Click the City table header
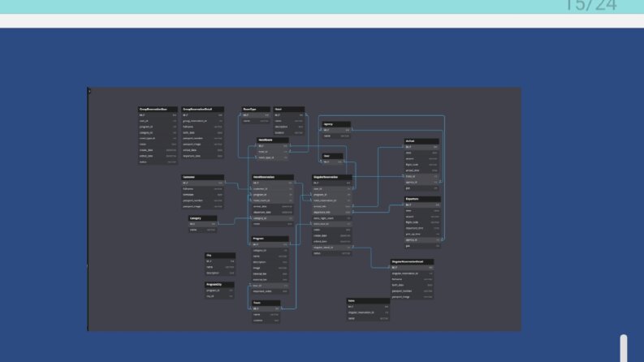This screenshot has height=362, width=644. (x=220, y=256)
